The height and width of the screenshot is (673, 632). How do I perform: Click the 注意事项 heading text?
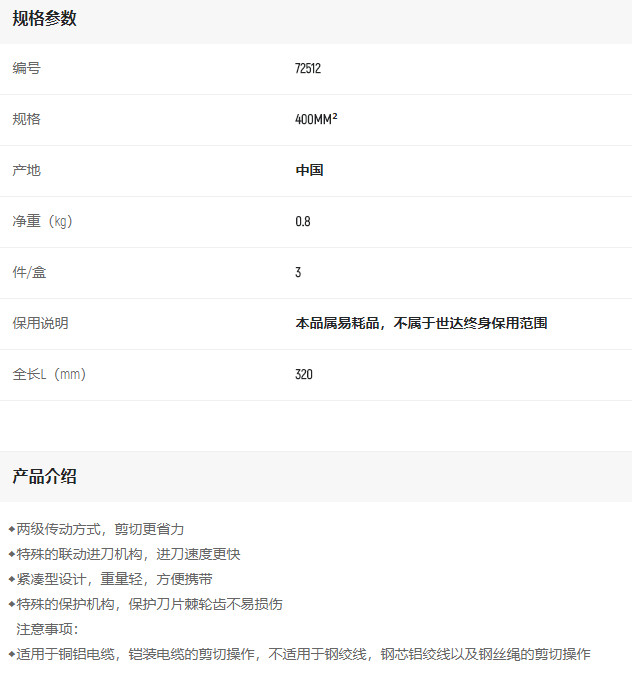pos(46,629)
